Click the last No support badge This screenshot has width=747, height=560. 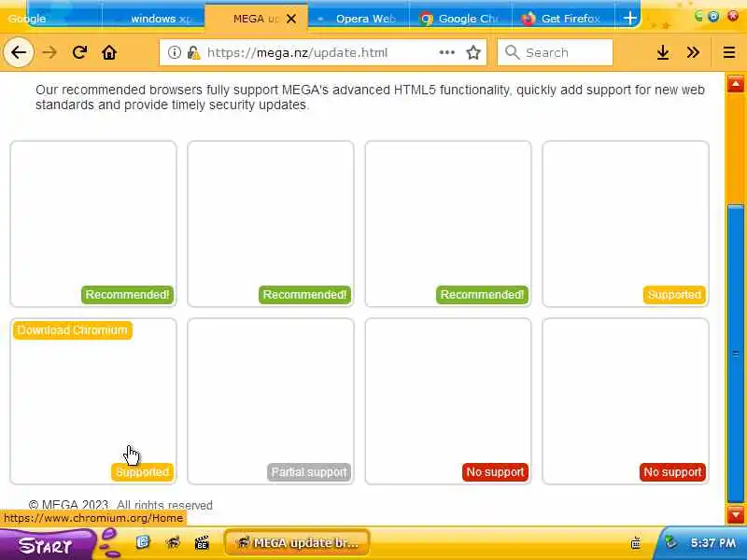tap(672, 472)
